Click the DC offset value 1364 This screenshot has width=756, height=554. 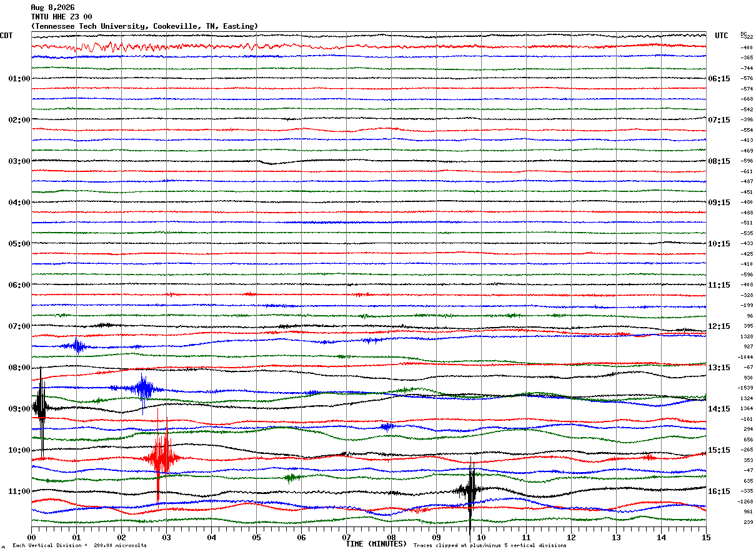(x=747, y=409)
